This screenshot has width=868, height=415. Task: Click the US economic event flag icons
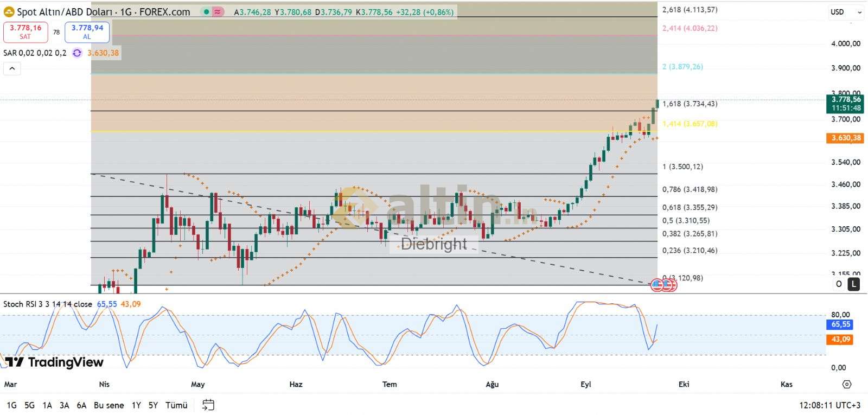tap(663, 284)
